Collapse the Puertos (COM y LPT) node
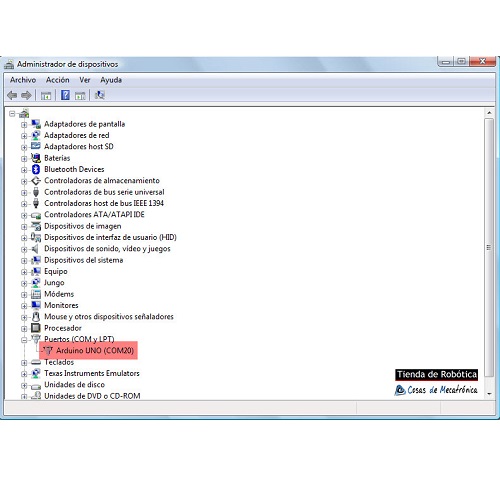This screenshot has height=500, width=500. pyautogui.click(x=24, y=340)
